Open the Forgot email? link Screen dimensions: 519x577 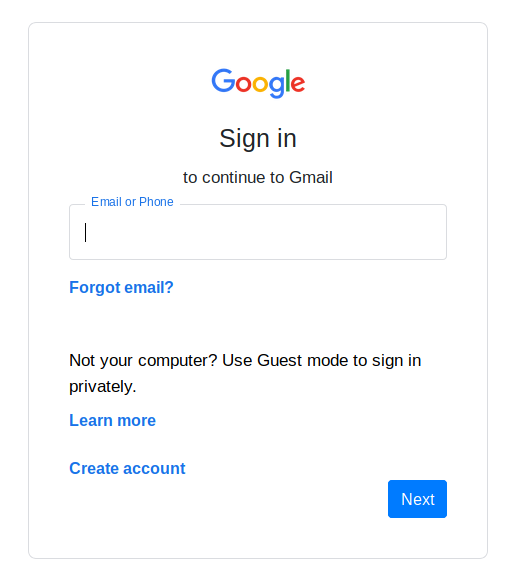point(121,287)
